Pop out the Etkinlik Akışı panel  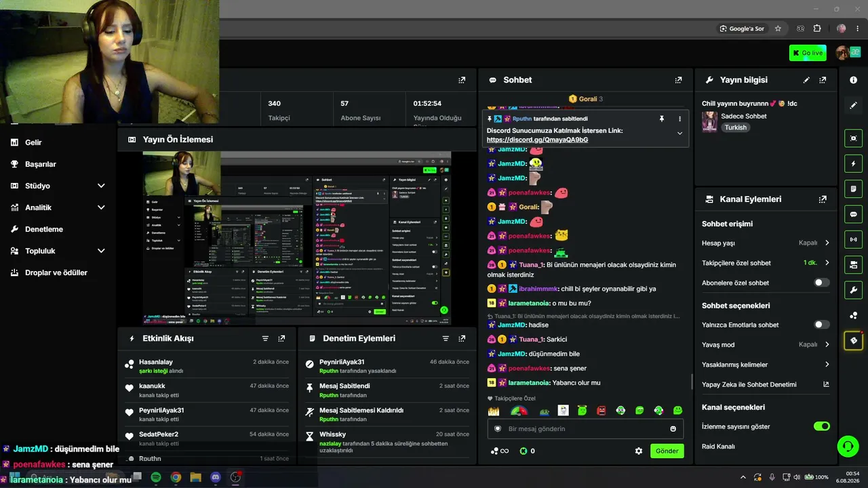pos(281,338)
